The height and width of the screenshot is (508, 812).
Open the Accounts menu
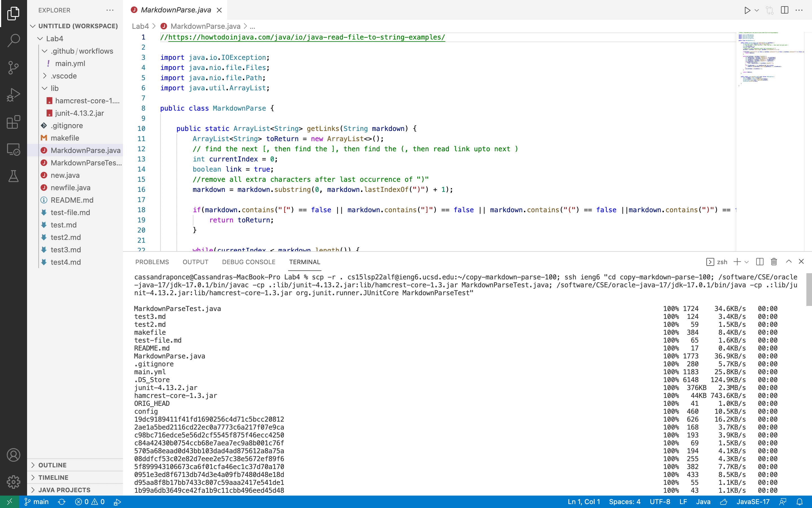pyautogui.click(x=14, y=455)
